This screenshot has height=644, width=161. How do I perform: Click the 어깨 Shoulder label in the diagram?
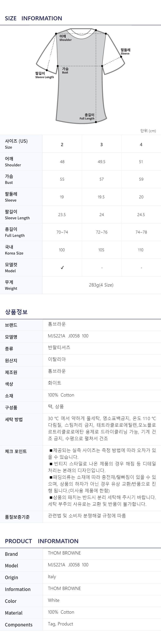[x=65, y=38]
